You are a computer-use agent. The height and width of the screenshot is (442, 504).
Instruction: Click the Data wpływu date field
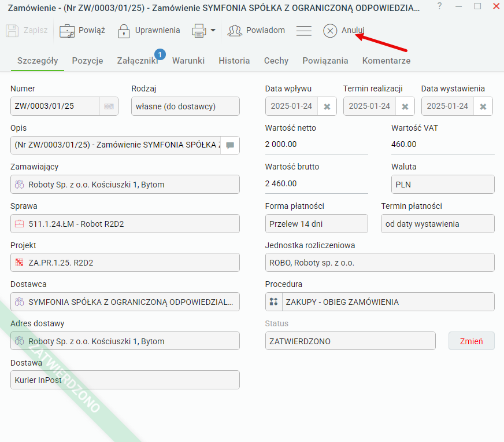(291, 106)
